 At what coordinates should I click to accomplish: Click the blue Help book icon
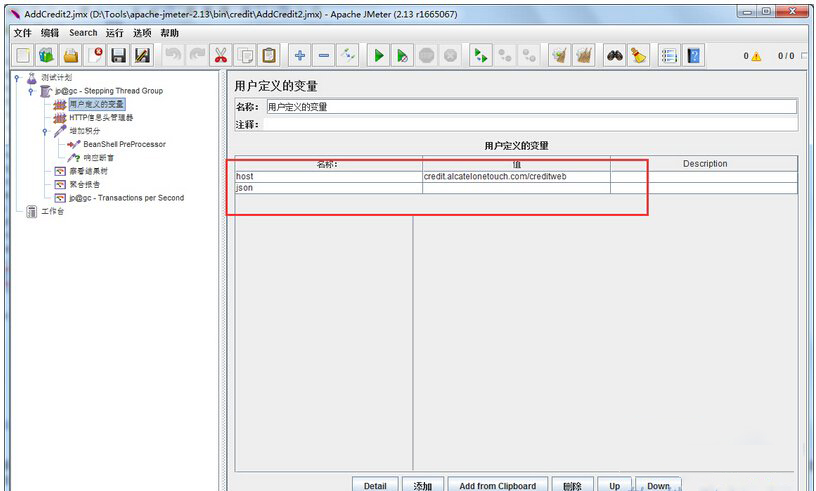(x=694, y=56)
